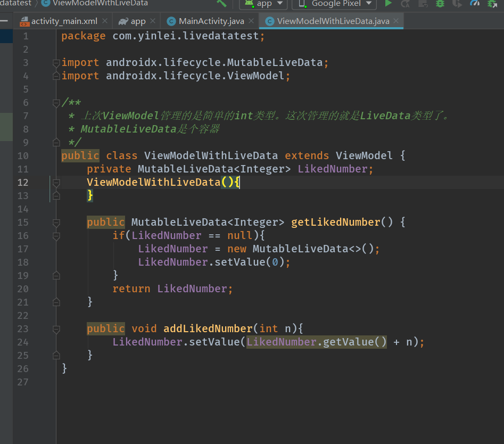Close the app tab with its x

[153, 21]
